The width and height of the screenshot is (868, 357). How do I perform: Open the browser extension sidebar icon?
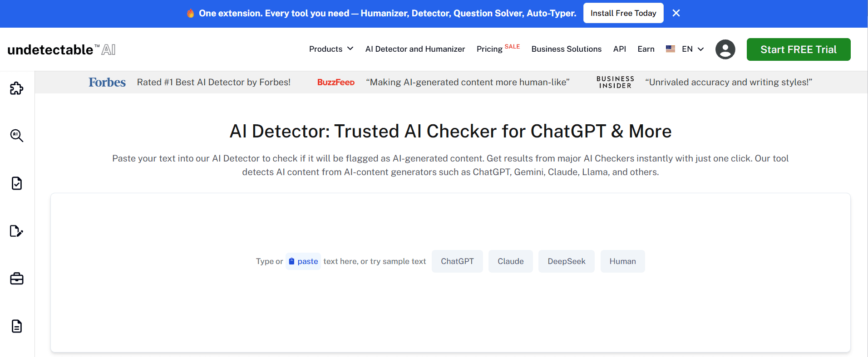tap(17, 88)
